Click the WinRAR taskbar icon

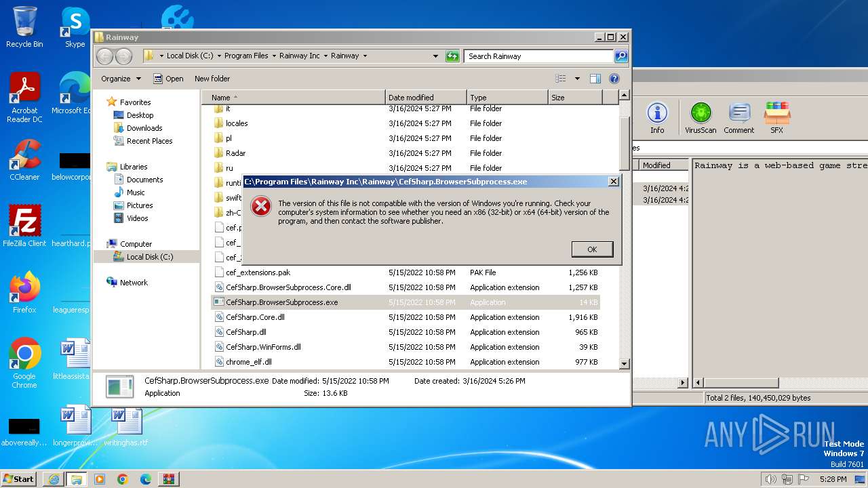(x=169, y=479)
